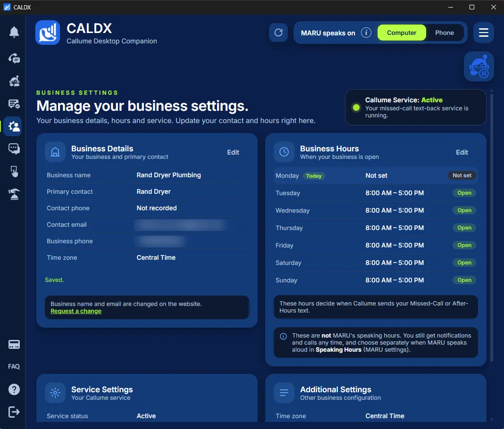Click Thursday's Open badge
The width and height of the screenshot is (504, 429).
point(464,227)
